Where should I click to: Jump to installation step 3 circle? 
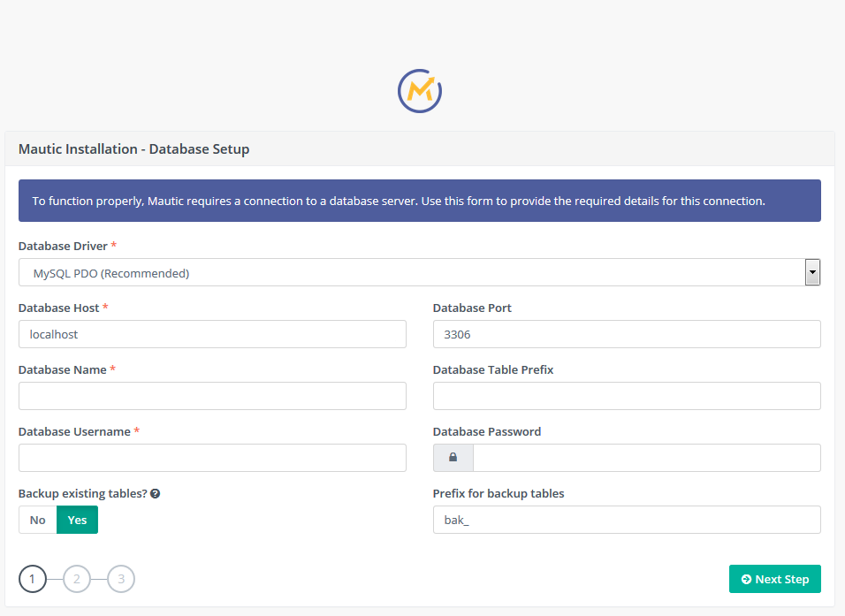coord(121,580)
